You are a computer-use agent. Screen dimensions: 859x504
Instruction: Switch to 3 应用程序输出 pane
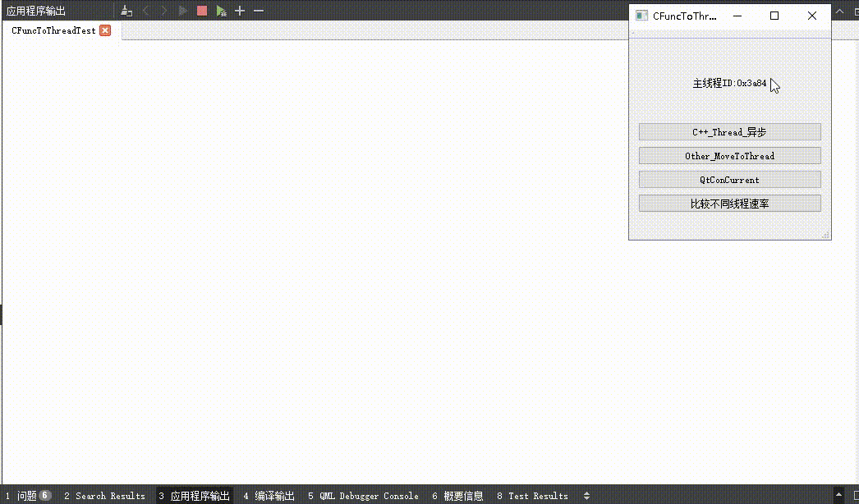tap(195, 496)
